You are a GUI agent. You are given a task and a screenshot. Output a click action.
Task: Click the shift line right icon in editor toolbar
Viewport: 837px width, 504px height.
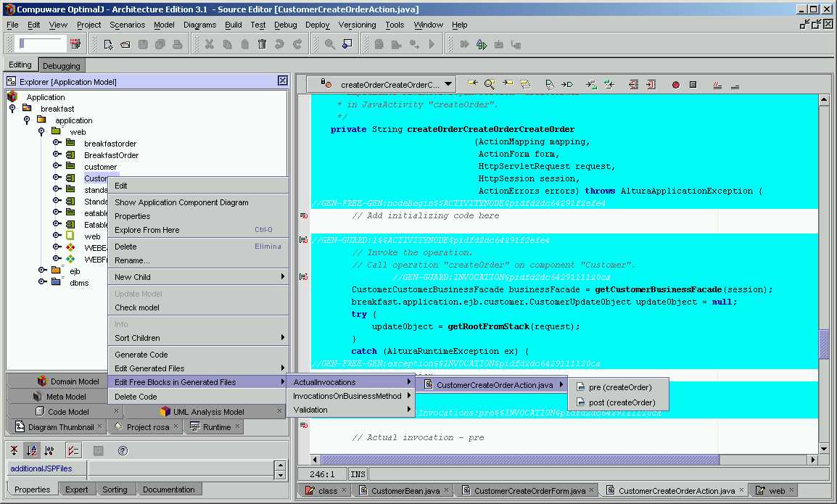(651, 84)
